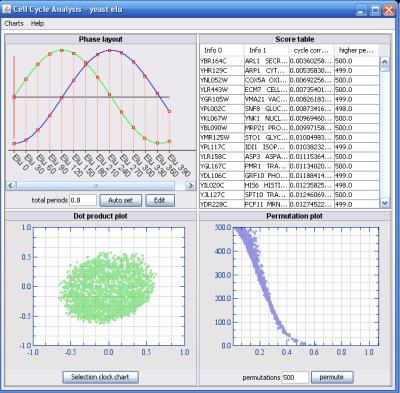Click the ECM7 CELL... cell
The height and width of the screenshot is (393, 400).
coord(266,90)
